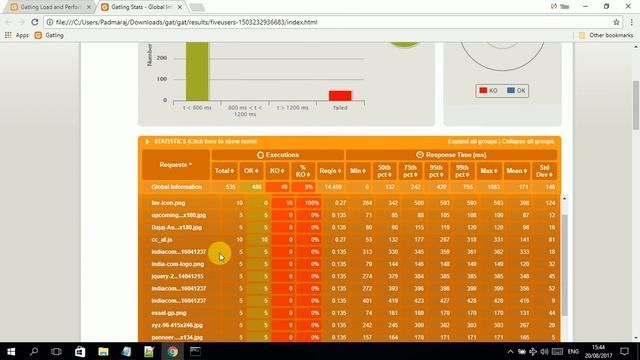Reload the page with the refresh icon
This screenshot has height=360, width=640.
[35, 22]
